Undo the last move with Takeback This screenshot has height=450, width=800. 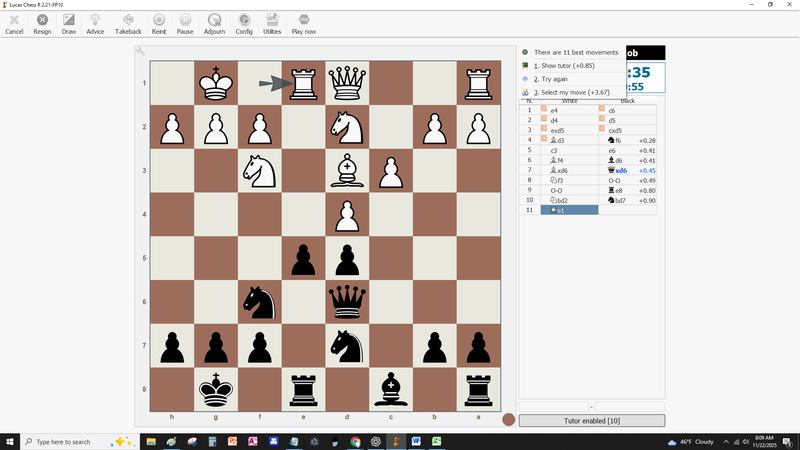[128, 24]
